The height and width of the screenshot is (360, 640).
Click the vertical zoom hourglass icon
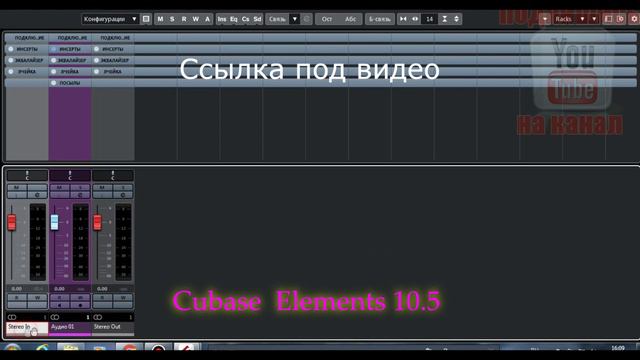(x=444, y=19)
